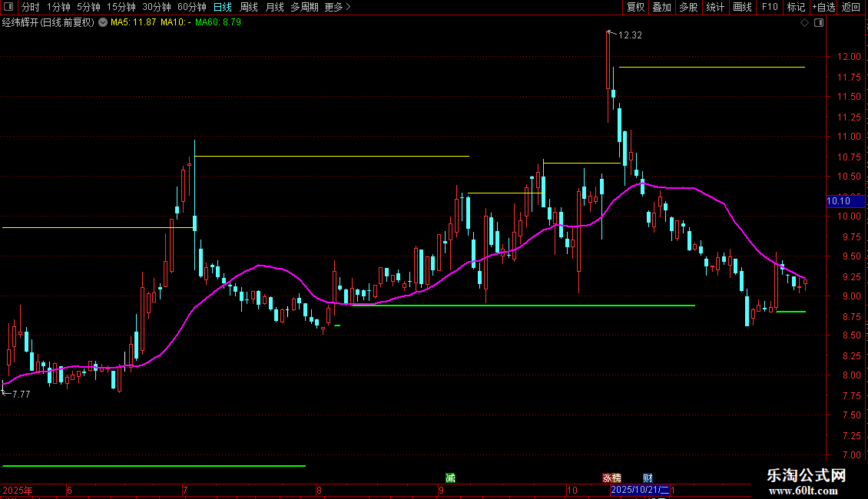Click the 7.77 low price label
This screenshot has height=499, width=868.
pyautogui.click(x=21, y=395)
